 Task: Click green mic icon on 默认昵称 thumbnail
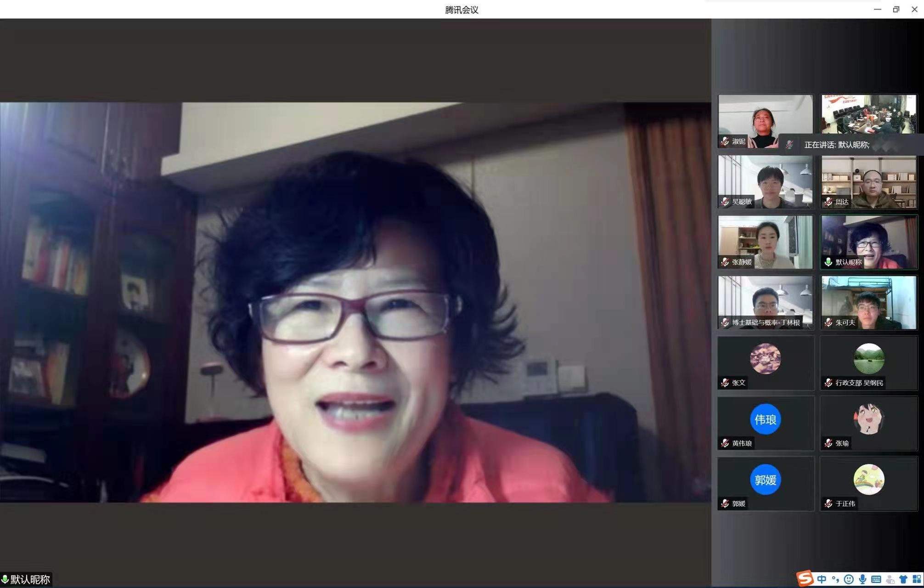[x=828, y=262]
